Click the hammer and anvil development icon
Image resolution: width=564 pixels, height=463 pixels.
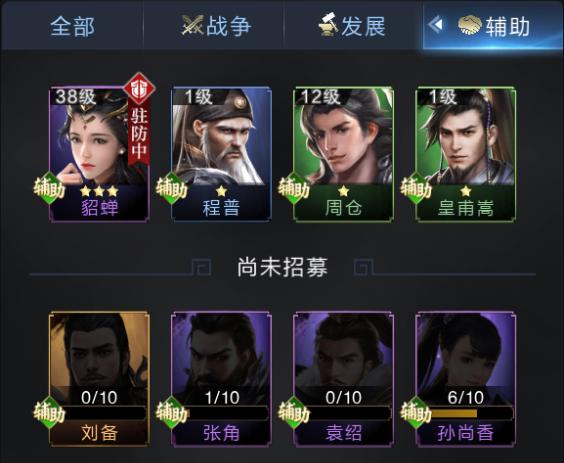(x=328, y=24)
